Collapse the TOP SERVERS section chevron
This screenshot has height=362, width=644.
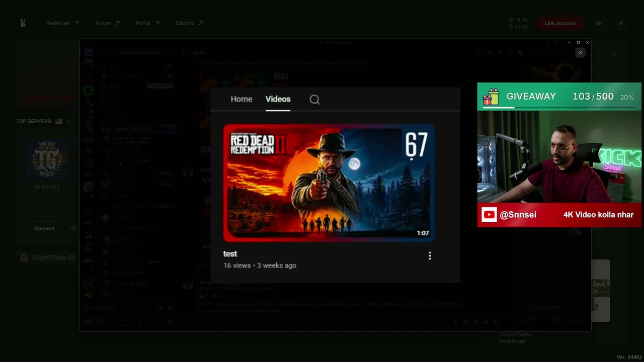coord(69,121)
